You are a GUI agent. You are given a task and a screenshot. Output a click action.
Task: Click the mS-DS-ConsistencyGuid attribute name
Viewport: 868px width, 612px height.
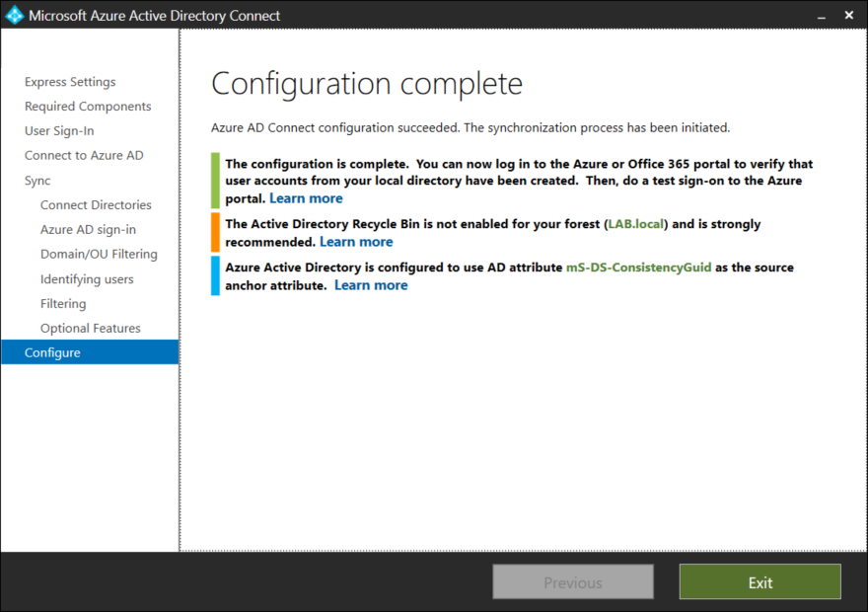pyautogui.click(x=639, y=268)
